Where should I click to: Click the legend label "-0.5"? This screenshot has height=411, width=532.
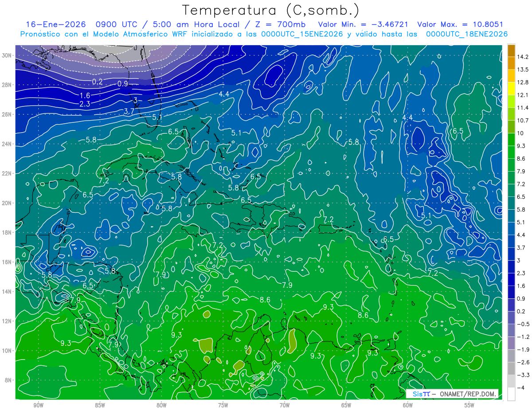523,324
